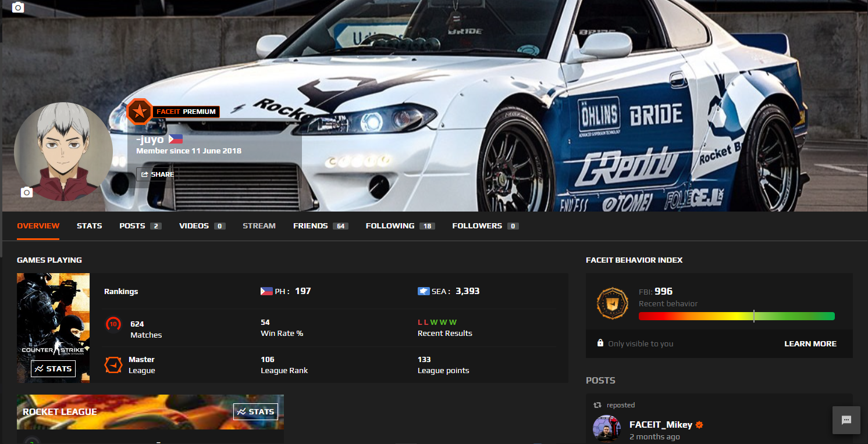Click the 'Games Playing' section heading
Image resolution: width=868 pixels, height=444 pixels.
(49, 260)
